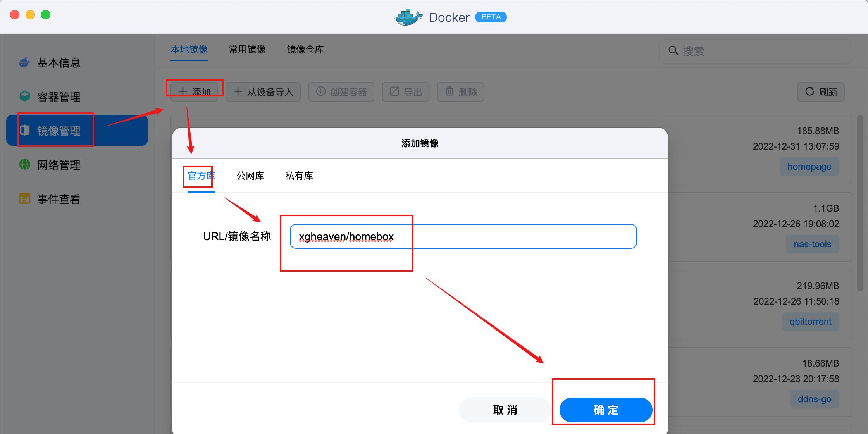868x434 pixels.
Task: Click the 删除 delete icon
Action: click(460, 92)
